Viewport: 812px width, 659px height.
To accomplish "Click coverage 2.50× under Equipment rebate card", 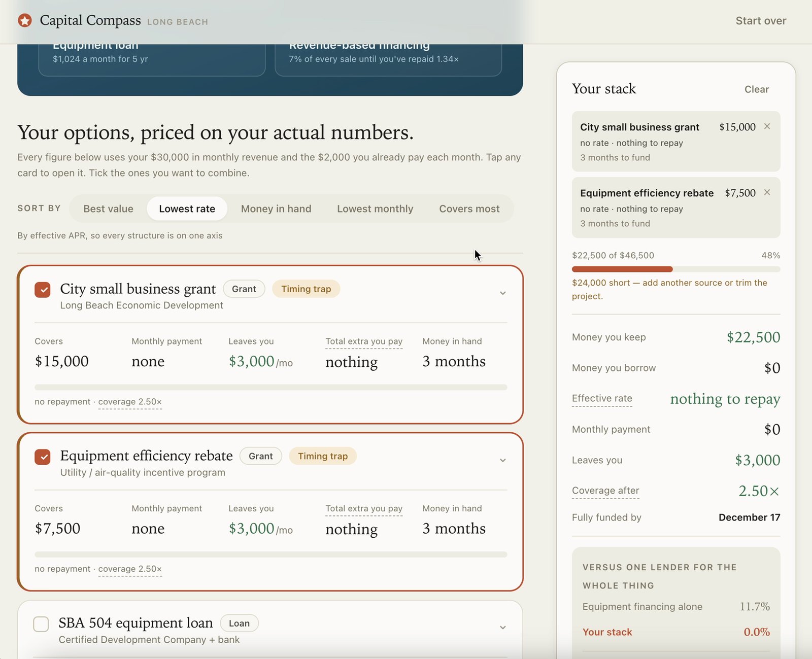I will (x=130, y=569).
